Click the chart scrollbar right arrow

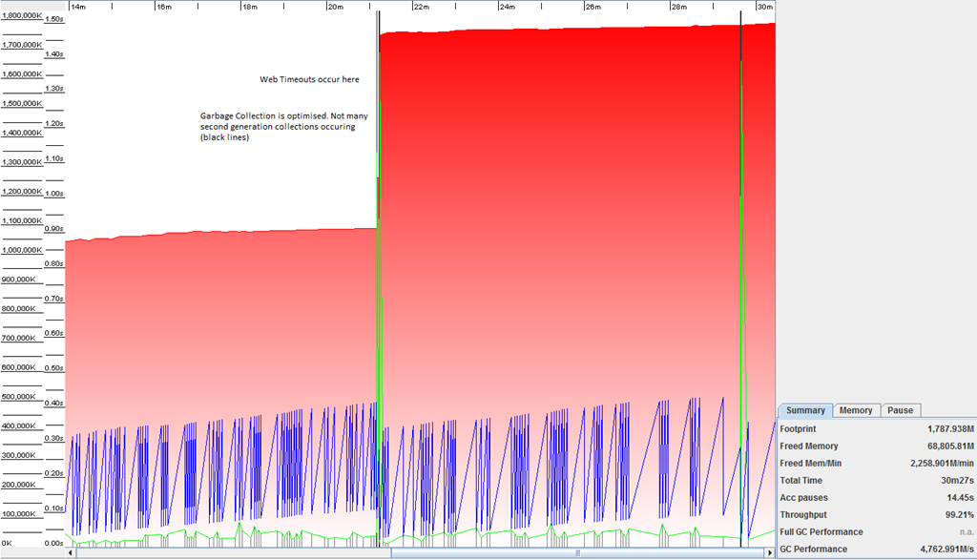coord(769,552)
